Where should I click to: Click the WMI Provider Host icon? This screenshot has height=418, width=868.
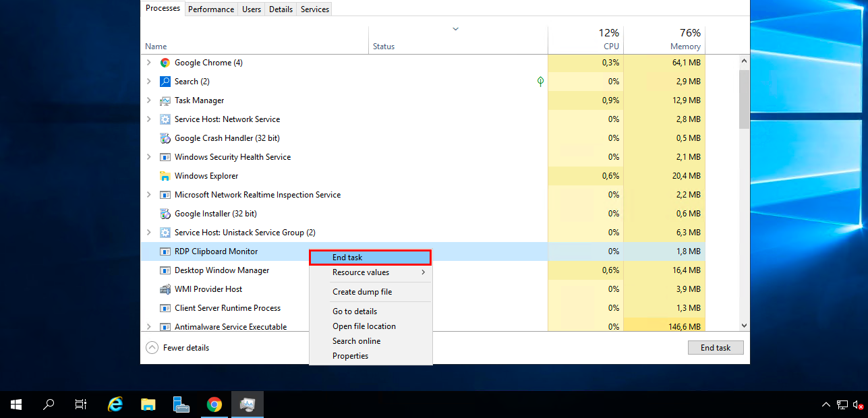point(165,289)
